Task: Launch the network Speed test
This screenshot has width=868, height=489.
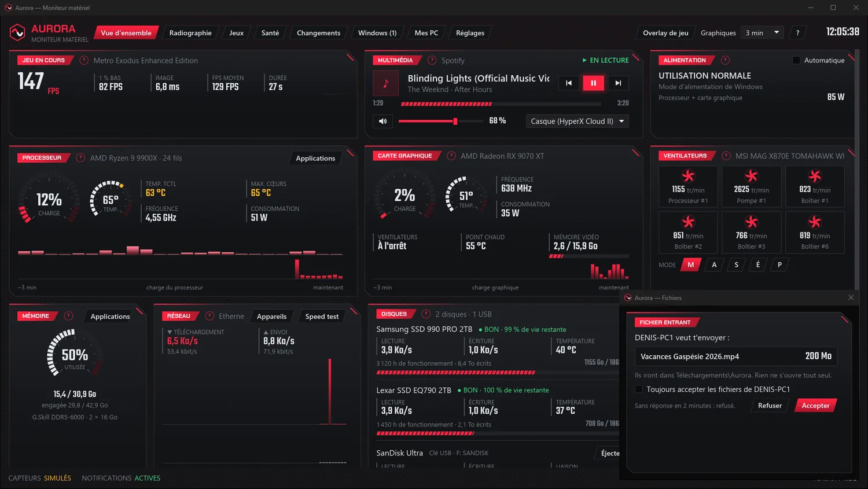Action: (322, 317)
